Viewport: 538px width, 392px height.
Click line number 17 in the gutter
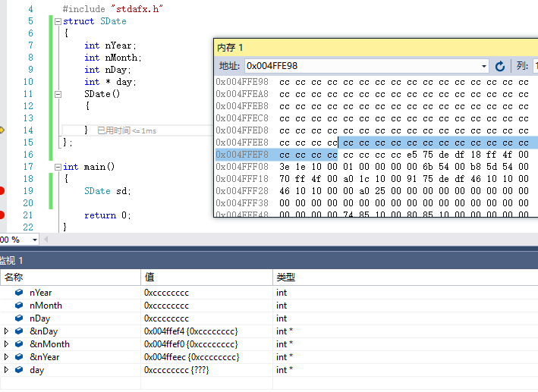pyautogui.click(x=28, y=167)
